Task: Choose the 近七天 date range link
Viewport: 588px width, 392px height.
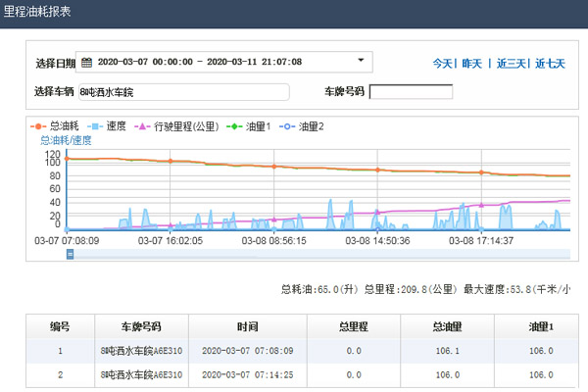Action: pos(550,64)
